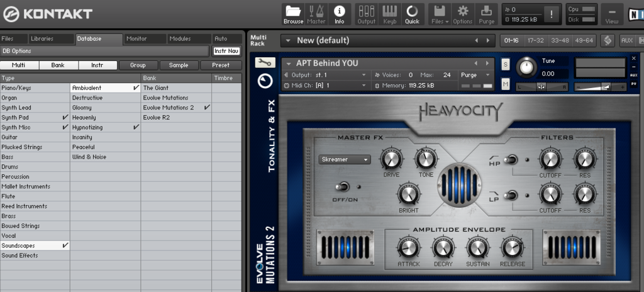Viewport: 644px width, 292px height.
Task: Toggle the HP filter switch
Action: (x=510, y=160)
